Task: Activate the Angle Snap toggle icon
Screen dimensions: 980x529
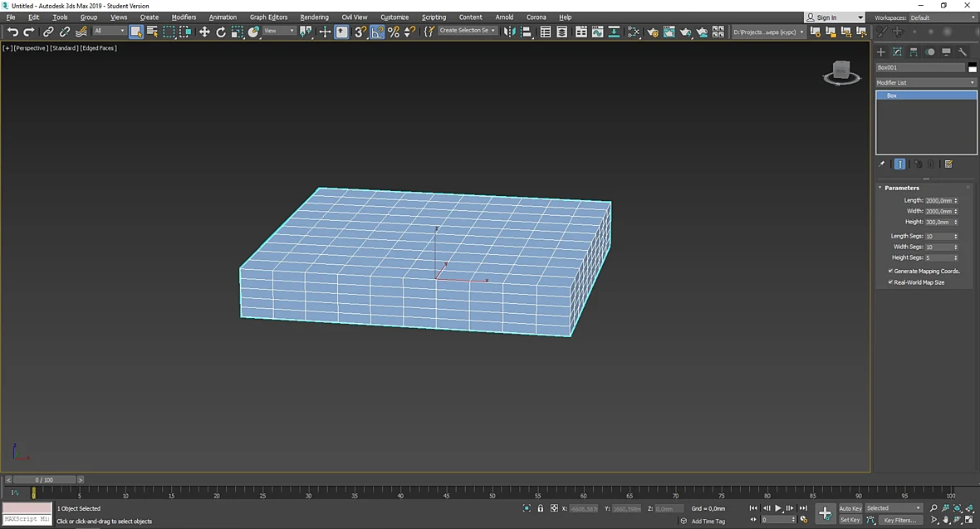Action: coord(378,32)
